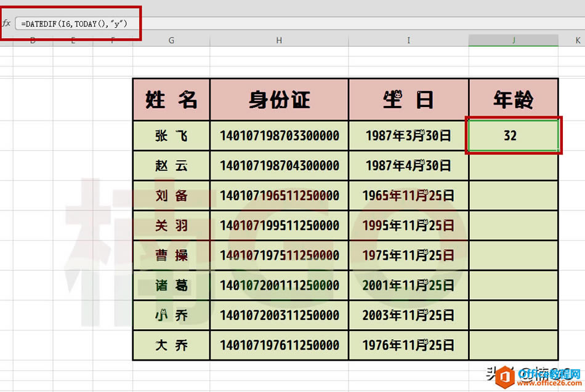Screen dimensions: 585x392
Task: Select birthday cell 1987年4月30日
Action: coord(408,166)
